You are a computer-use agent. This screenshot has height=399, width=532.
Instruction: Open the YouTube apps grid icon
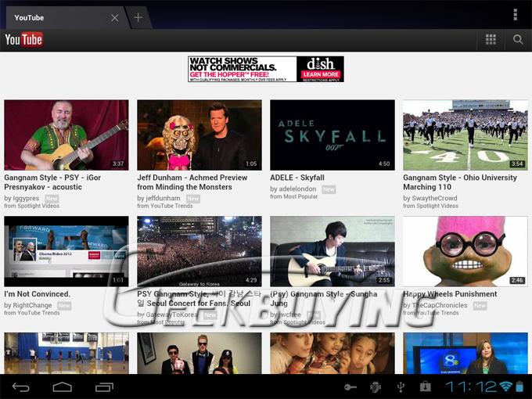click(491, 40)
